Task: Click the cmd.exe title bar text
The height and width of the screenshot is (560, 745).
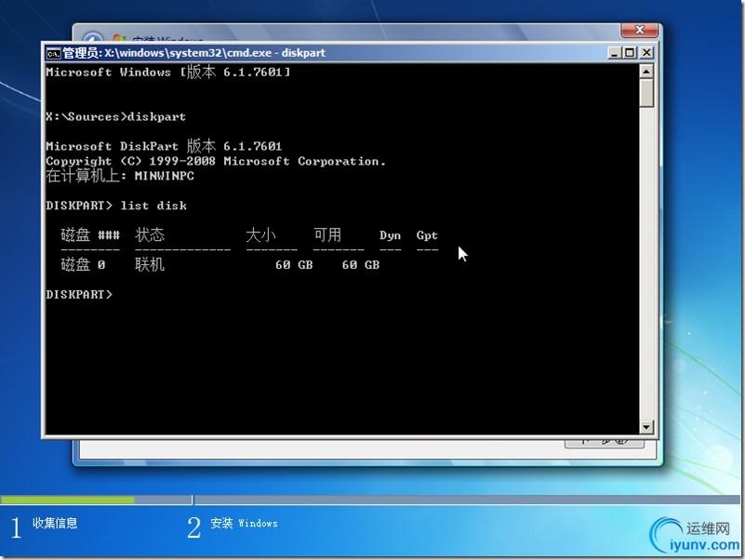Action: point(193,53)
